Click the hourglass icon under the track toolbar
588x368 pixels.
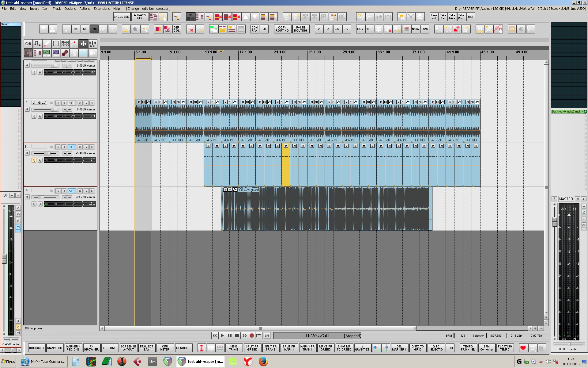[74, 53]
